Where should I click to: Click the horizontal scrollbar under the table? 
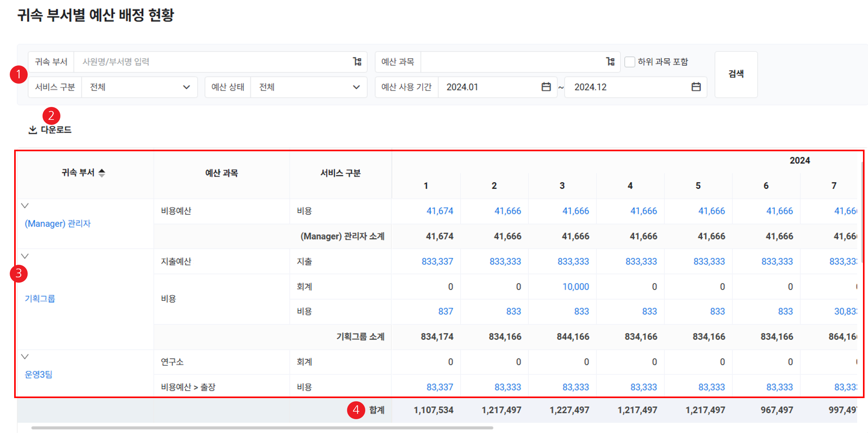262,428
